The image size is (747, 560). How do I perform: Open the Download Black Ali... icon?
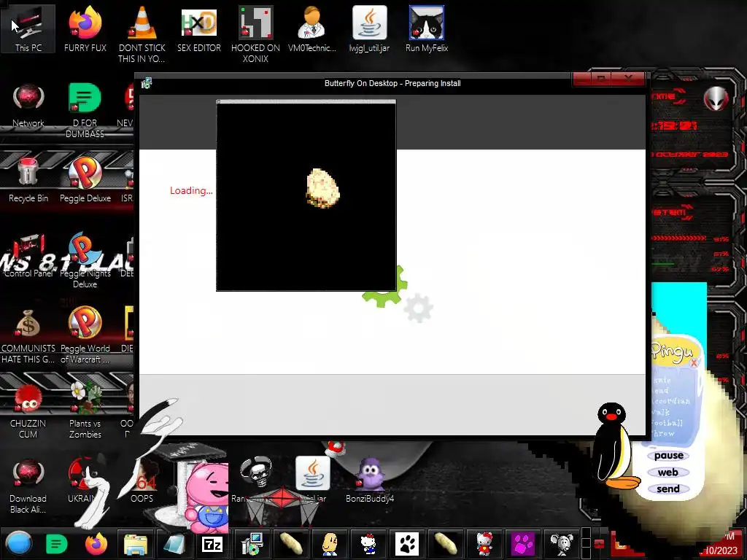click(x=28, y=486)
